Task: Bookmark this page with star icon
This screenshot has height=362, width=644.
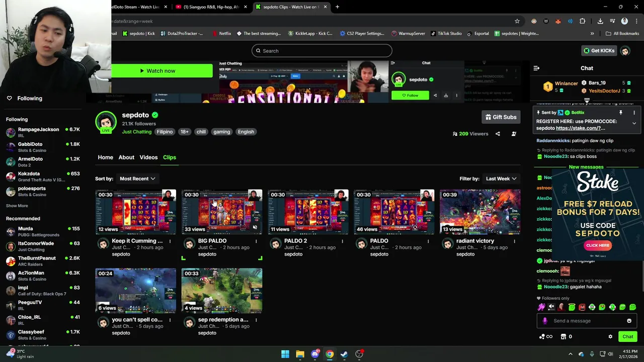Action: [517, 21]
